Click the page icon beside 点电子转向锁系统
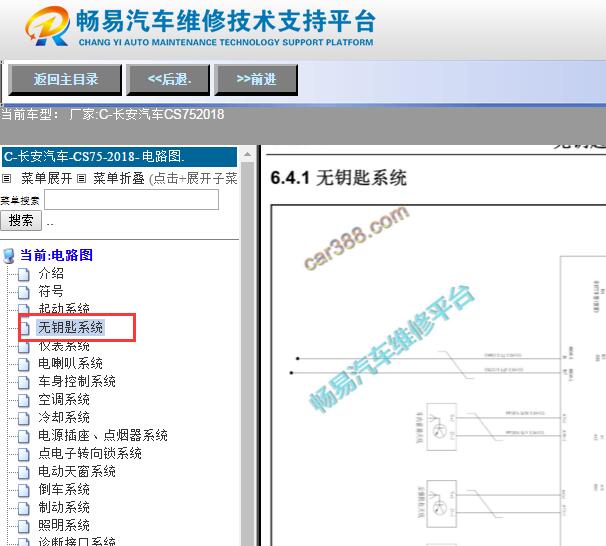Viewport: 606px width, 546px height. pyautogui.click(x=24, y=454)
